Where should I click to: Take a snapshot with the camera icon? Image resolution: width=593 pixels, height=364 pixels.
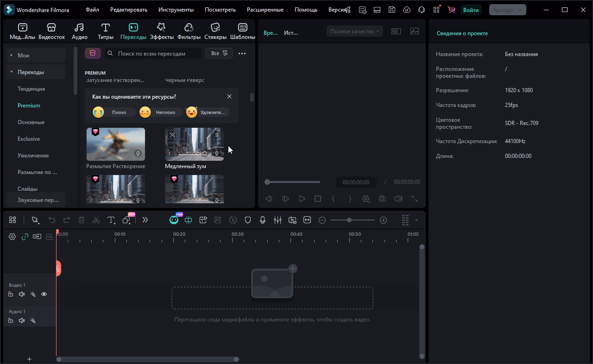(x=382, y=199)
